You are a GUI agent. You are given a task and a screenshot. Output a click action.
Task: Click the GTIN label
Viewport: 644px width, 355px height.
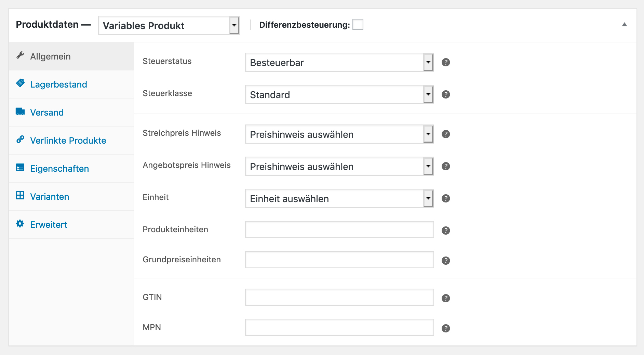point(152,297)
